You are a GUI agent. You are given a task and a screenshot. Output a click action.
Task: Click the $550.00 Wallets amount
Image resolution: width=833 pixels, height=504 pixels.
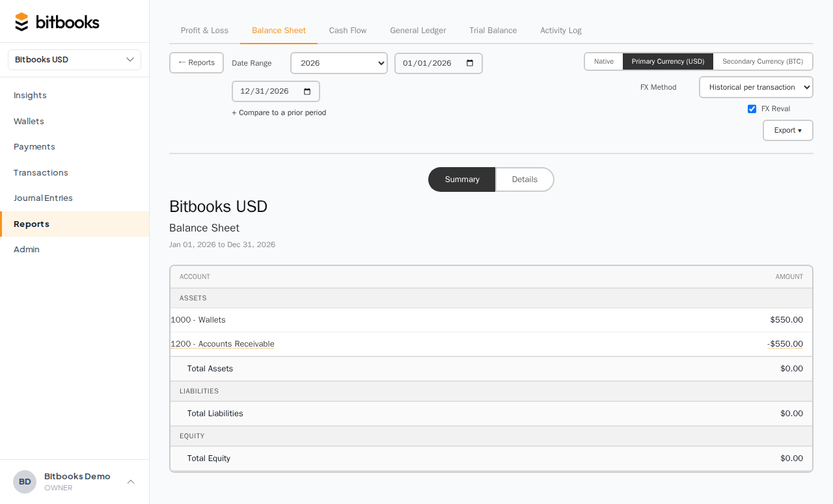click(786, 320)
